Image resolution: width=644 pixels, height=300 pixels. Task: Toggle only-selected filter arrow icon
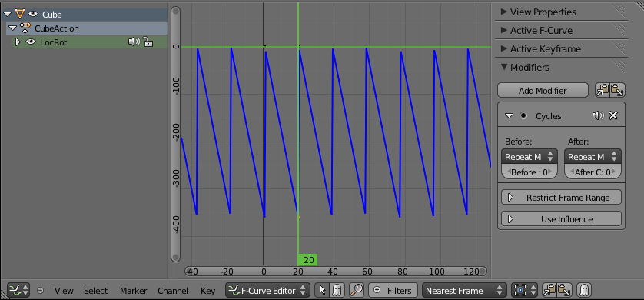(322, 290)
